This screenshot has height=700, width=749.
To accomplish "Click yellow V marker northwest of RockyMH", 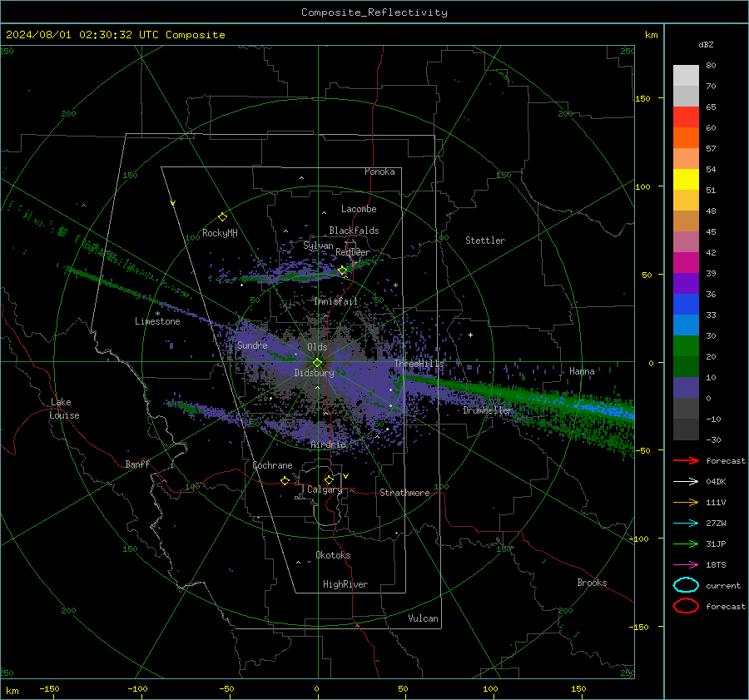I will click(173, 203).
